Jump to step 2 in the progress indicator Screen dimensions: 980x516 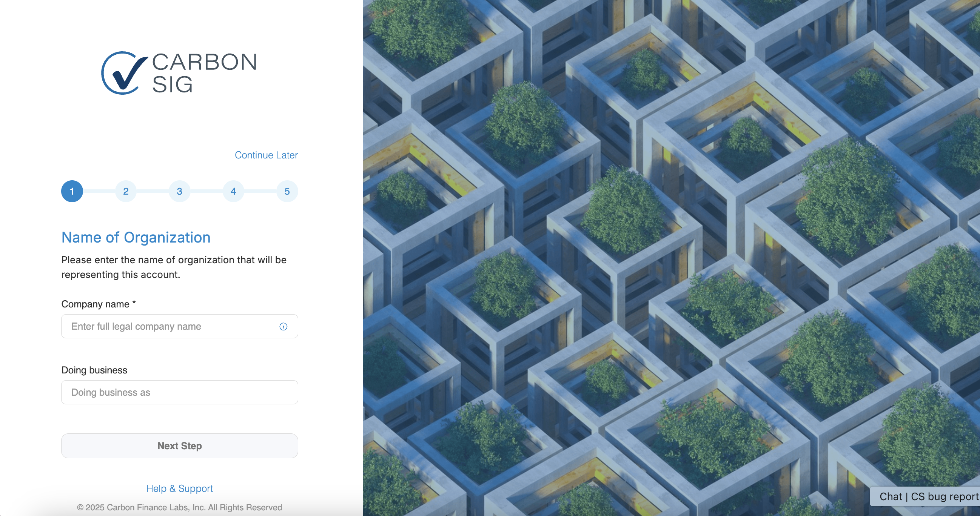(126, 191)
